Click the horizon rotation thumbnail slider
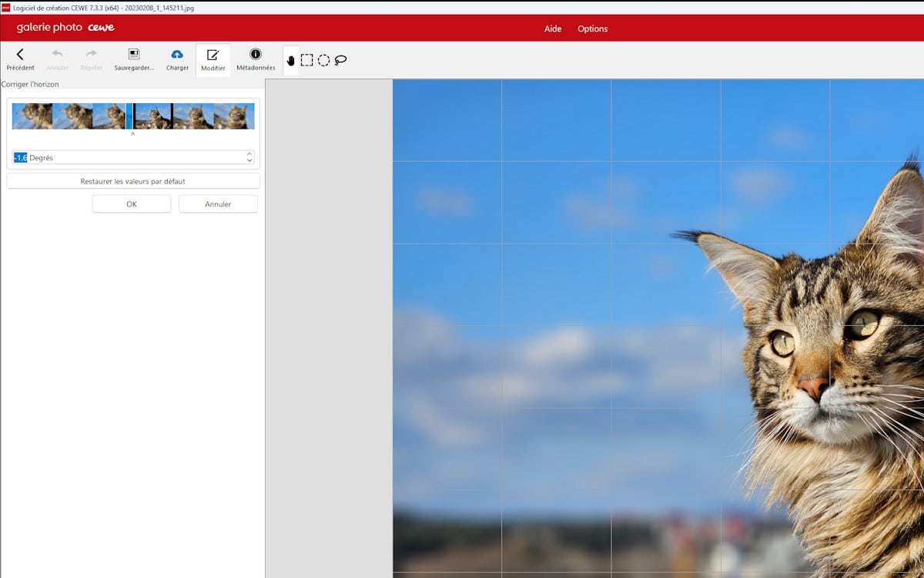This screenshot has height=578, width=924. coord(133,116)
